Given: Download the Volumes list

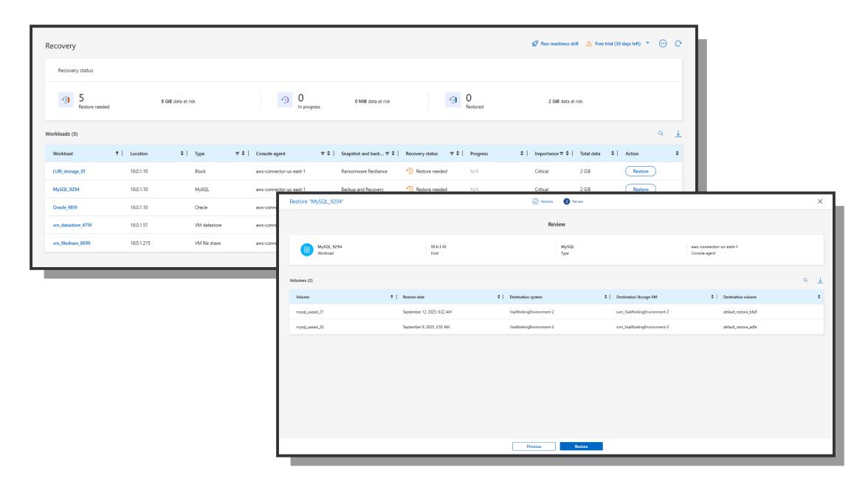Looking at the screenshot, I should (820, 280).
